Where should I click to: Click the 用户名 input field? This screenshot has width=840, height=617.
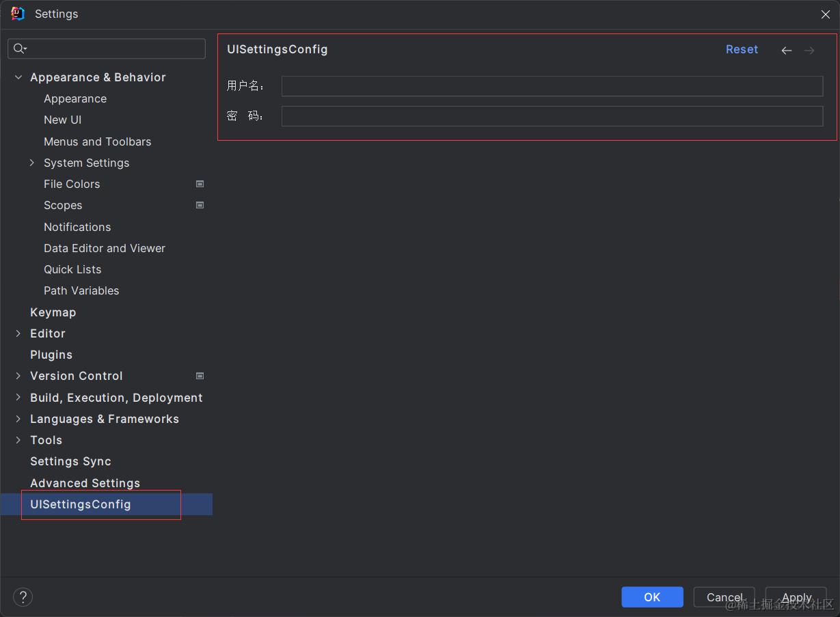coord(552,86)
